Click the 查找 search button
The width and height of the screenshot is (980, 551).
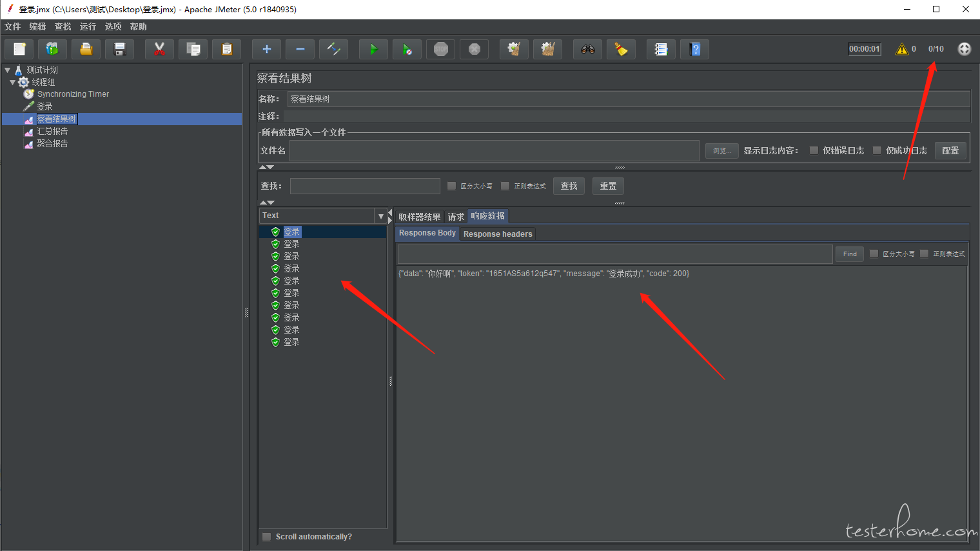(x=569, y=186)
